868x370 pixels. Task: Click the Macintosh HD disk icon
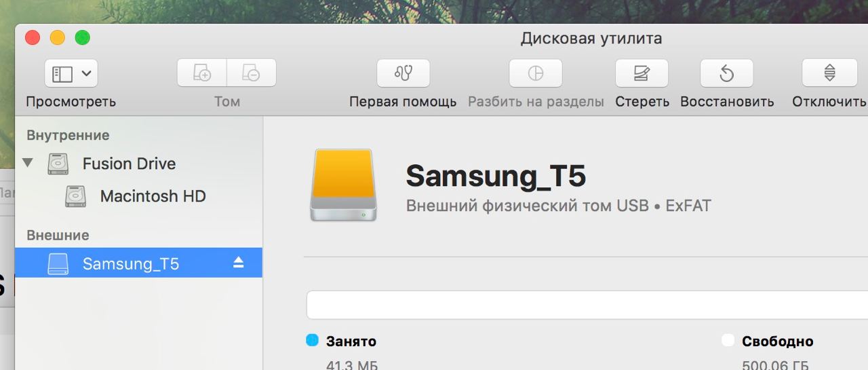(x=75, y=196)
